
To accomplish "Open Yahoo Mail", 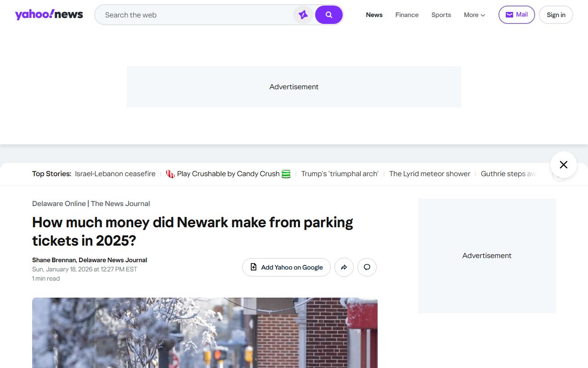I will [517, 15].
